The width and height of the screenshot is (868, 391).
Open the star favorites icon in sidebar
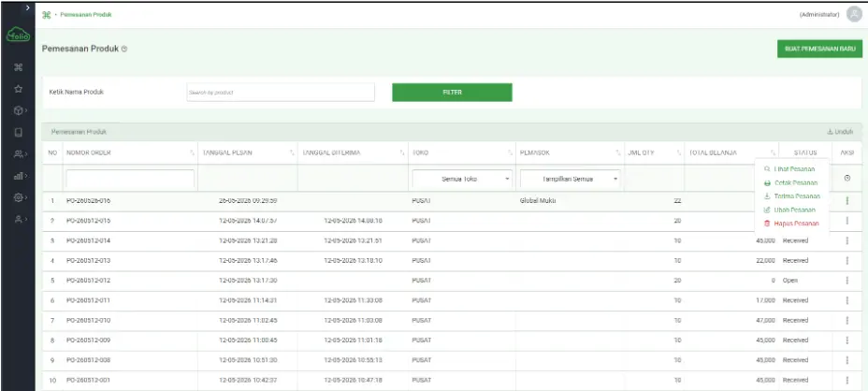19,89
